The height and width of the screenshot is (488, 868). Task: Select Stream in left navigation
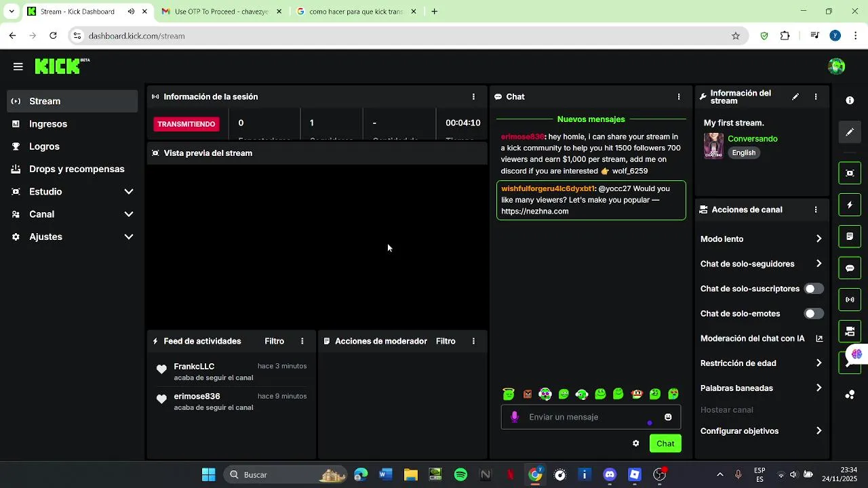coord(73,101)
